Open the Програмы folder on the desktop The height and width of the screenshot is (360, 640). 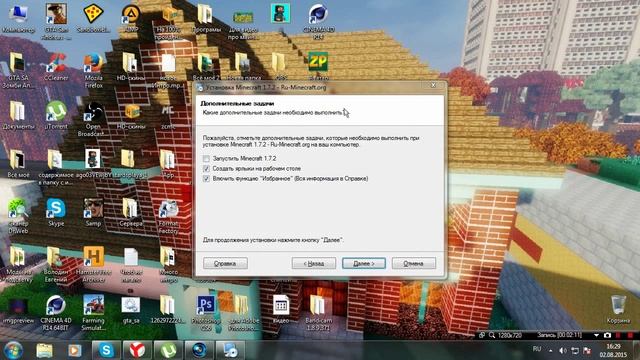206,18
